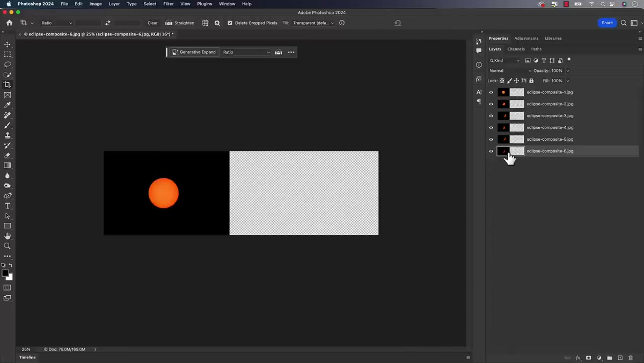
Task: Select the Frame tool
Action: (8, 95)
